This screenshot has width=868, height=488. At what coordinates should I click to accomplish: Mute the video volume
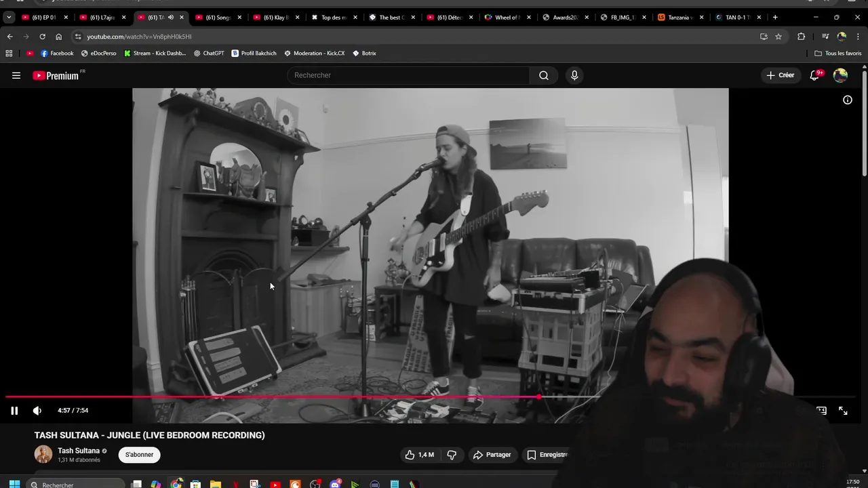[x=37, y=410]
